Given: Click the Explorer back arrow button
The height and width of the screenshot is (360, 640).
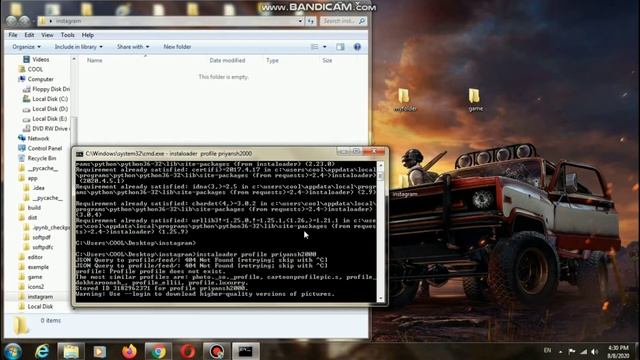Looking at the screenshot, I should click(x=11, y=21).
